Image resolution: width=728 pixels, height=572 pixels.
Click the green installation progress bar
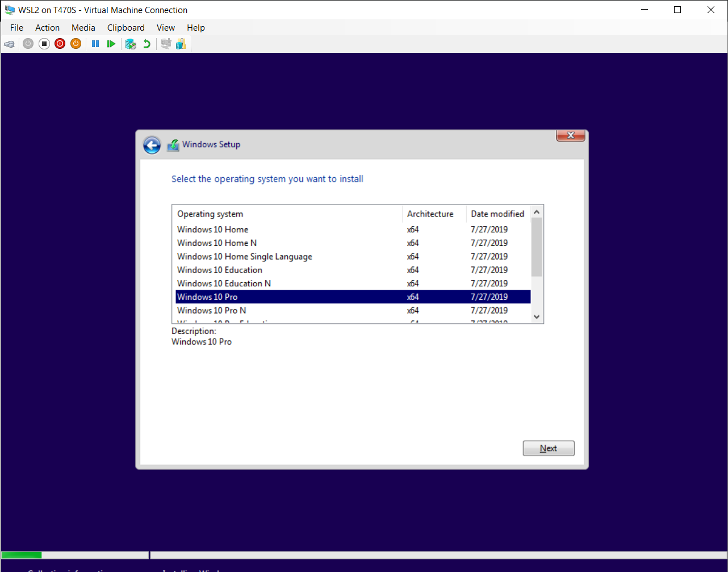[21, 555]
